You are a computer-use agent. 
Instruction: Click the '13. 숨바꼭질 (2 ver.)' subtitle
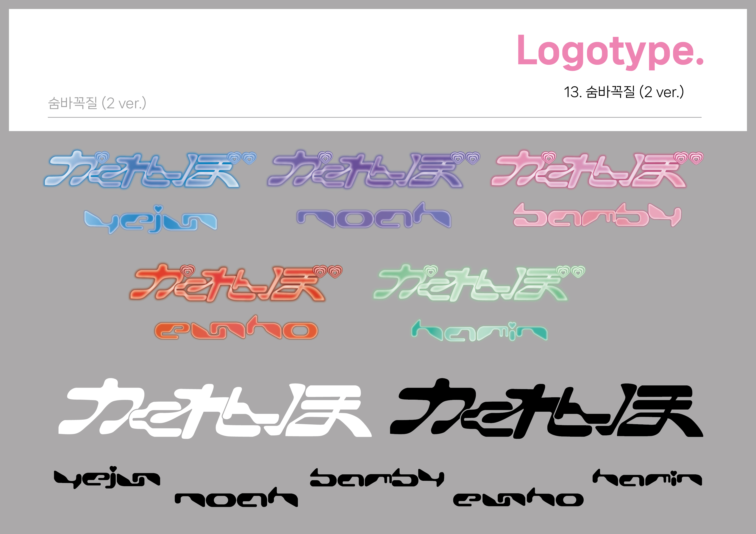coord(624,92)
